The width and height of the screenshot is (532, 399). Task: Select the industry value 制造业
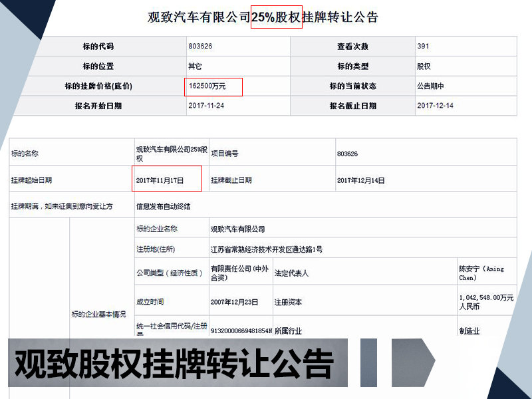point(469,331)
